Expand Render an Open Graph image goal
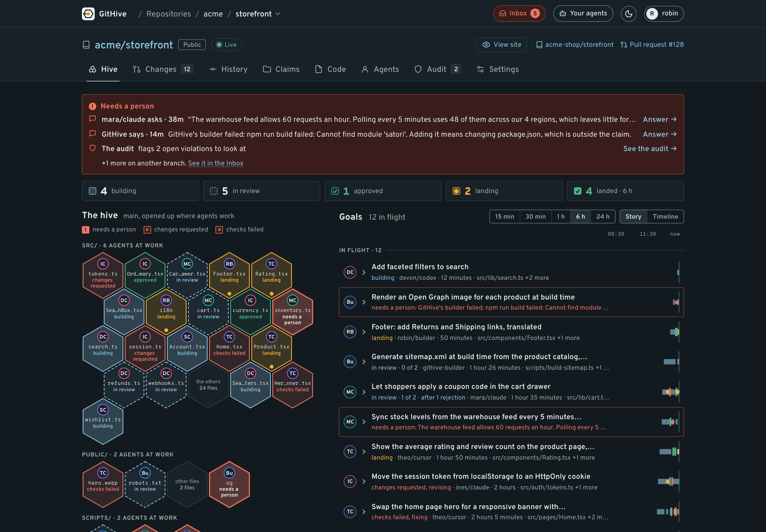Screen dimensions: 766x532 364,302
